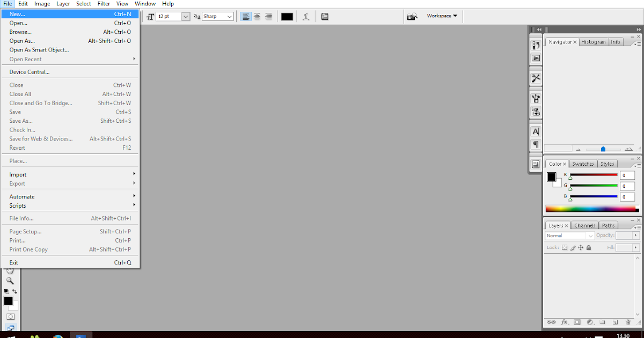Click the Create new layer icon

pos(616,322)
